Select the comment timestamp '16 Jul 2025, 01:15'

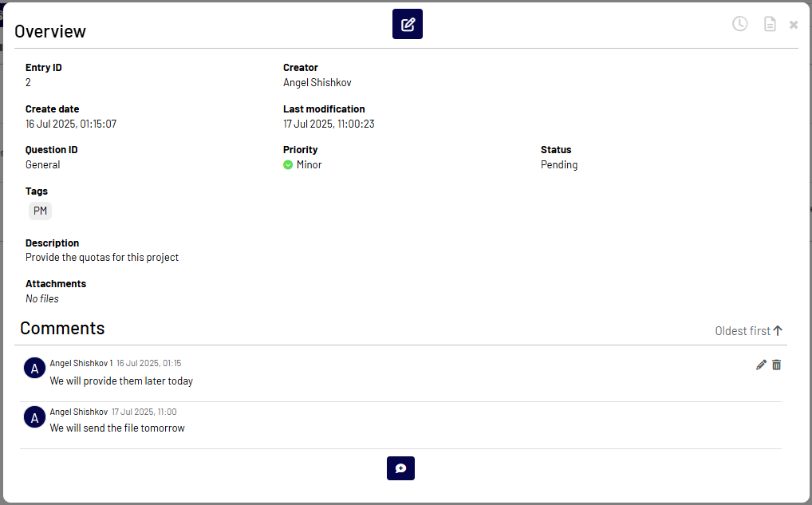click(x=148, y=363)
